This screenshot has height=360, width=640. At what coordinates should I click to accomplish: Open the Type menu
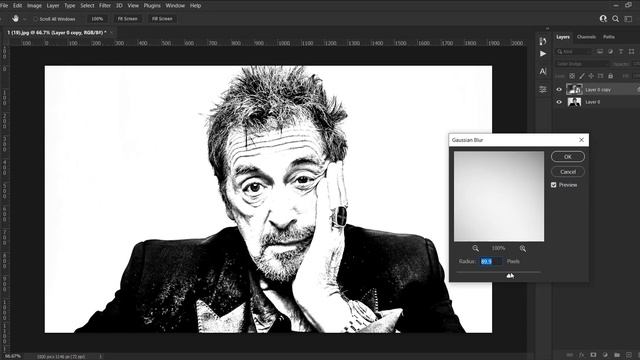pyautogui.click(x=70, y=6)
